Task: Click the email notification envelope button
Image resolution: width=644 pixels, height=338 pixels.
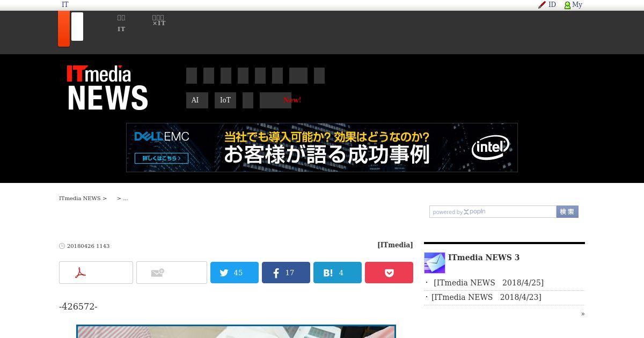Action: pyautogui.click(x=172, y=273)
